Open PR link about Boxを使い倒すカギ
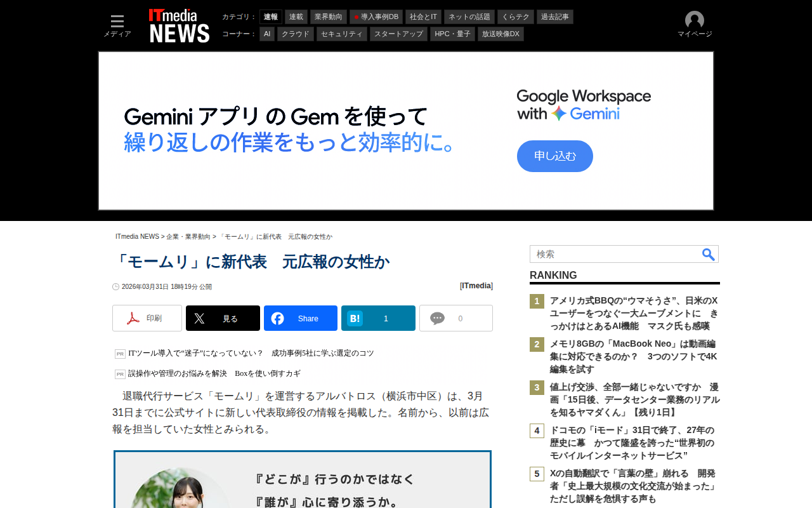Screen dimensions: 812x508 pyautogui.click(x=214, y=373)
